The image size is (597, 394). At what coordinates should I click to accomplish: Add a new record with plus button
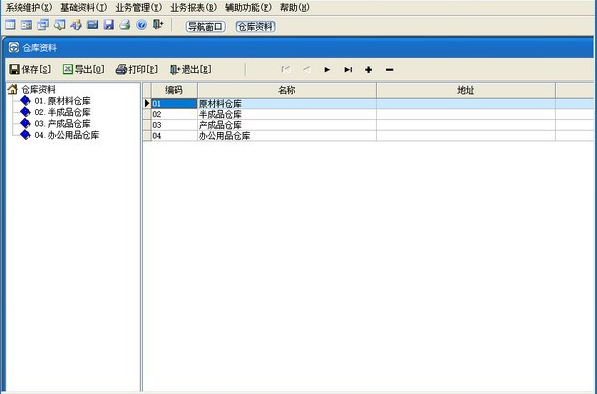click(369, 70)
